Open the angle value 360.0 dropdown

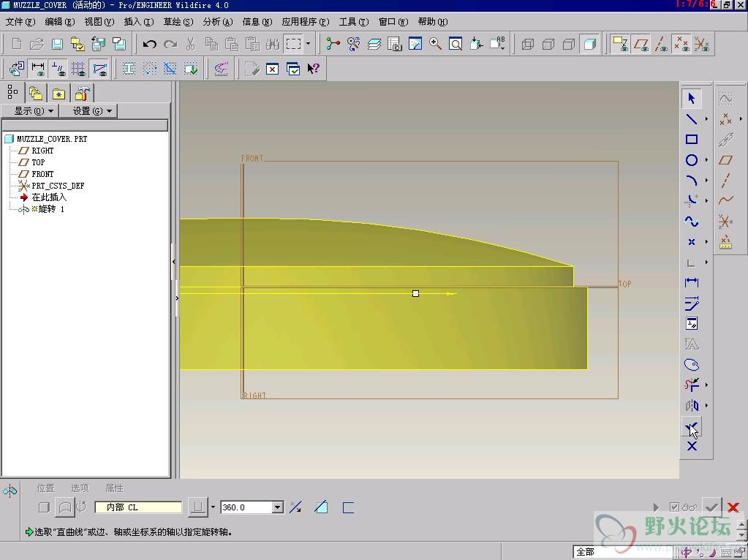278,507
